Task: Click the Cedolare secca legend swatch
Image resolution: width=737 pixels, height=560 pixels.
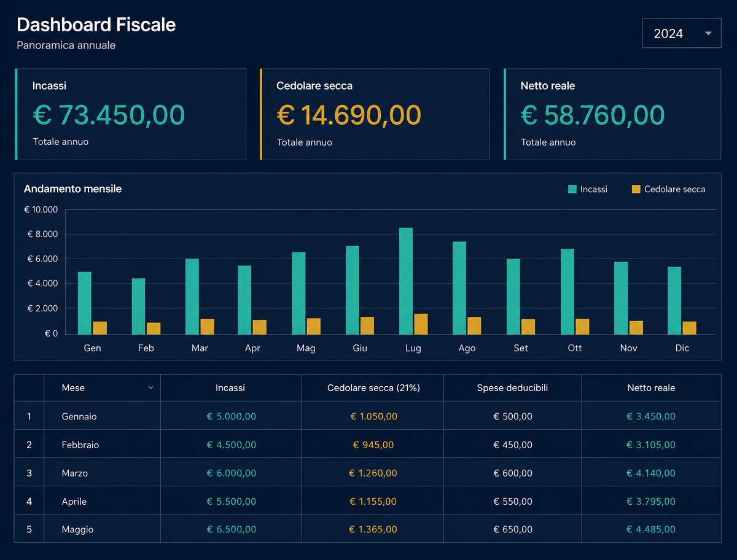Action: coord(636,189)
